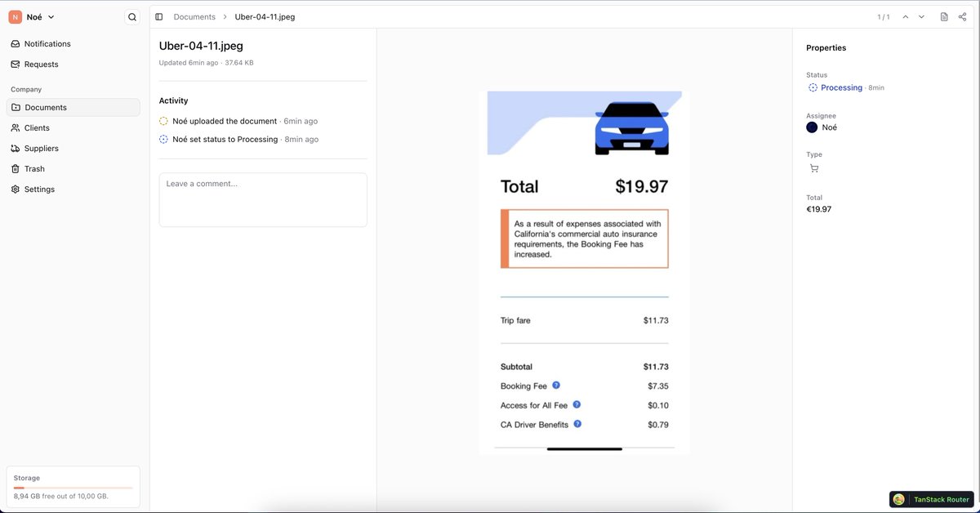Click the Processing status value

(841, 87)
